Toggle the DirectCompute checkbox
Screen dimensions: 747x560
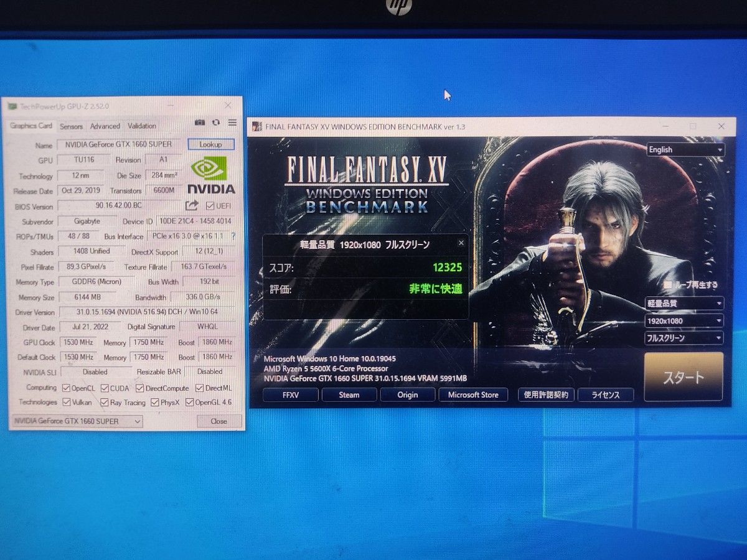tap(139, 388)
